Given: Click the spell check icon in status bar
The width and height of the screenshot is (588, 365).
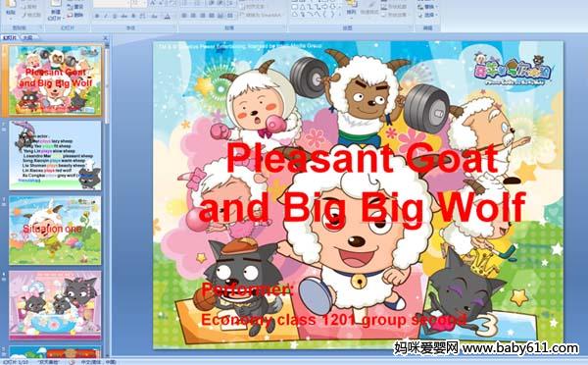Looking at the screenshot, I should click(72, 362).
